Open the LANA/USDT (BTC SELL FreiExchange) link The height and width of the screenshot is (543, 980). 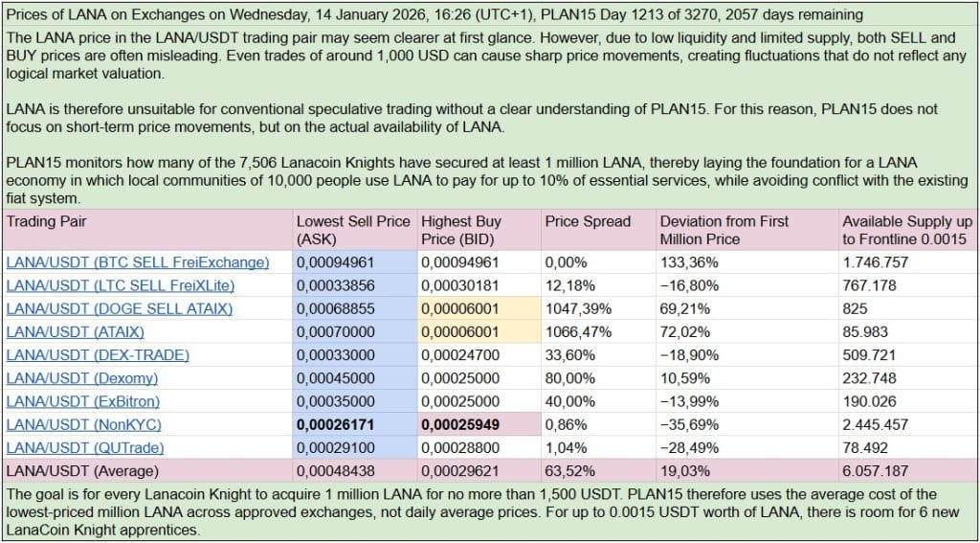tap(138, 261)
